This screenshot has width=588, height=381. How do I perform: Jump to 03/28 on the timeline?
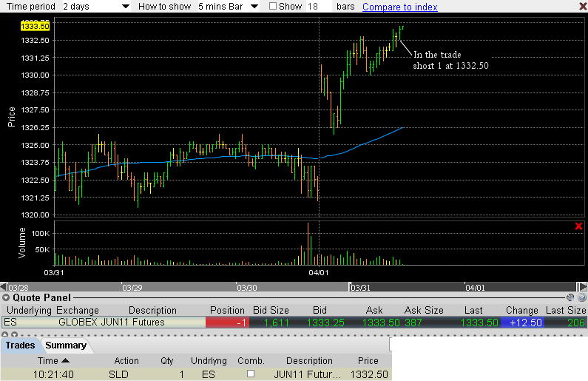(18, 288)
